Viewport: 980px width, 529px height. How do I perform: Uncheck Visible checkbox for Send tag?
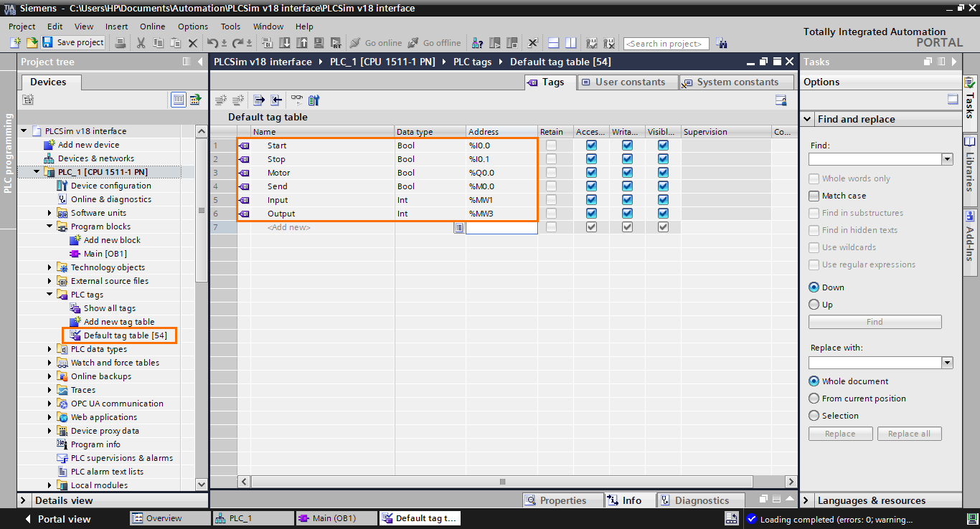pos(663,186)
